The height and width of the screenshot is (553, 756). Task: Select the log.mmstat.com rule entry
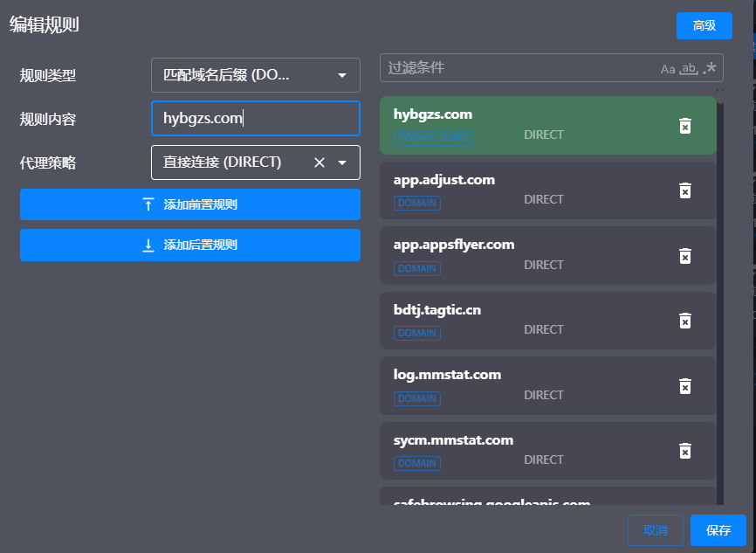pos(547,386)
